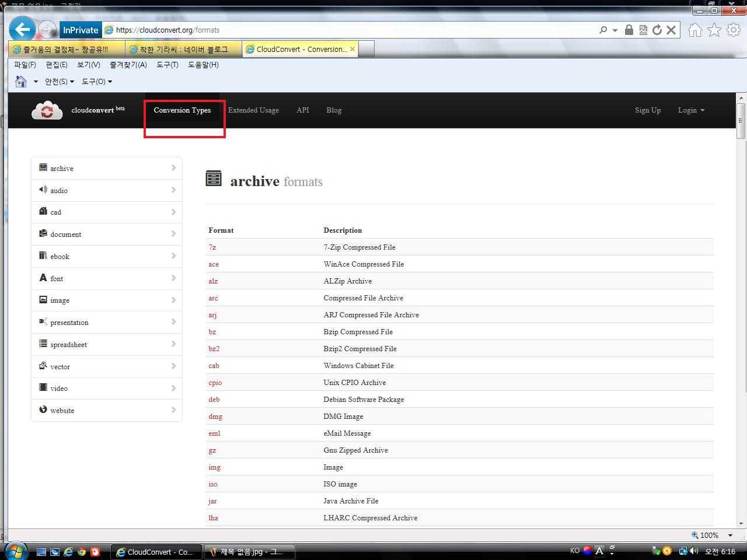Image resolution: width=747 pixels, height=560 pixels.
Task: Switch to the 착한 기라씨 네이버 블로그 tab
Action: pos(184,49)
